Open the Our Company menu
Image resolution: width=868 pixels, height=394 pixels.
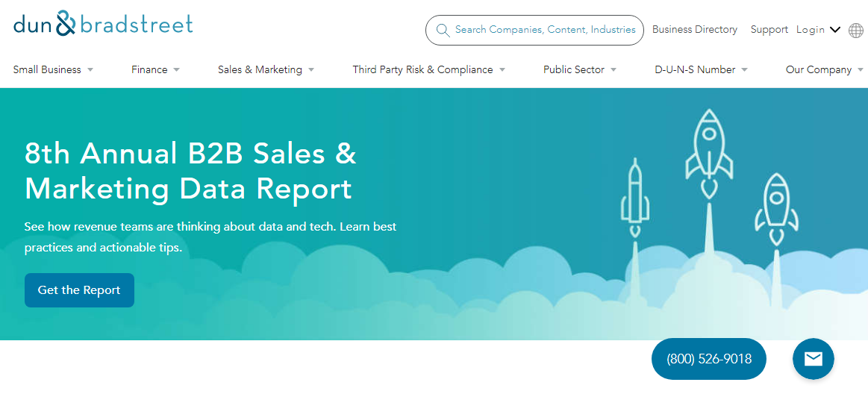[x=819, y=69]
